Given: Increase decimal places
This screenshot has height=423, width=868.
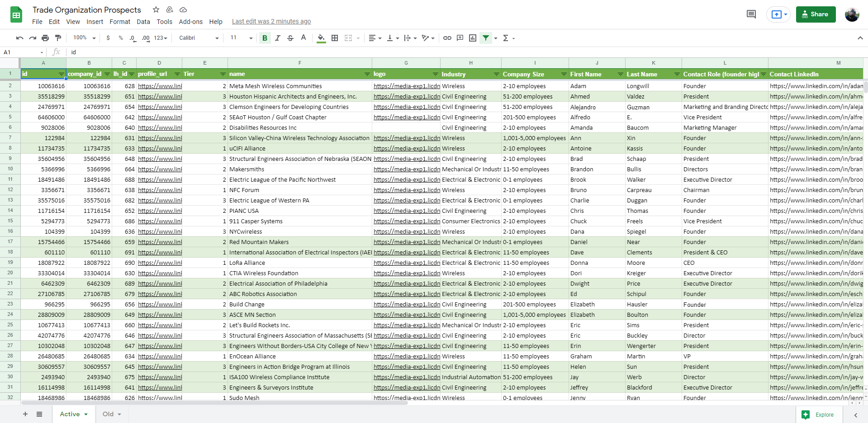Looking at the screenshot, I should (146, 38).
